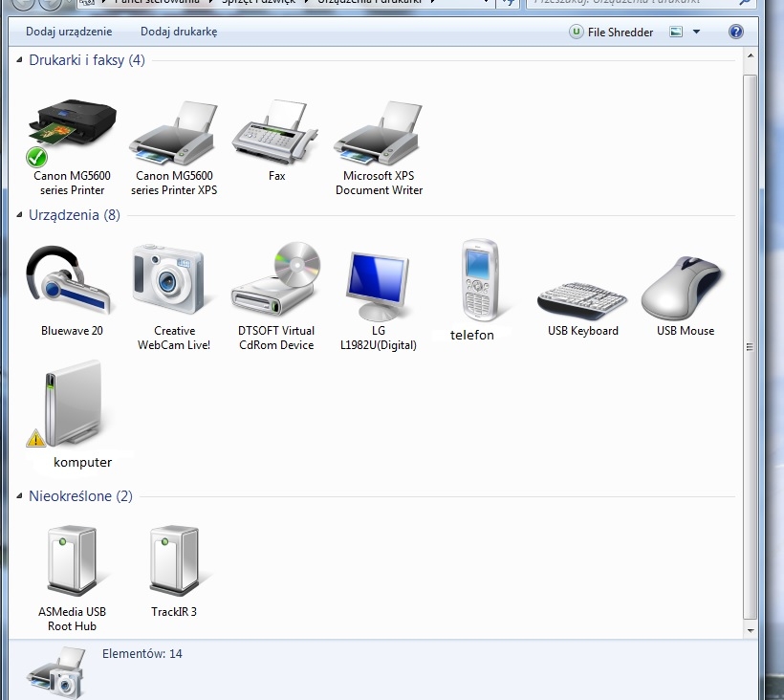784x700 pixels.
Task: Click the Urządzenia (8) heading
Action: pos(75,215)
